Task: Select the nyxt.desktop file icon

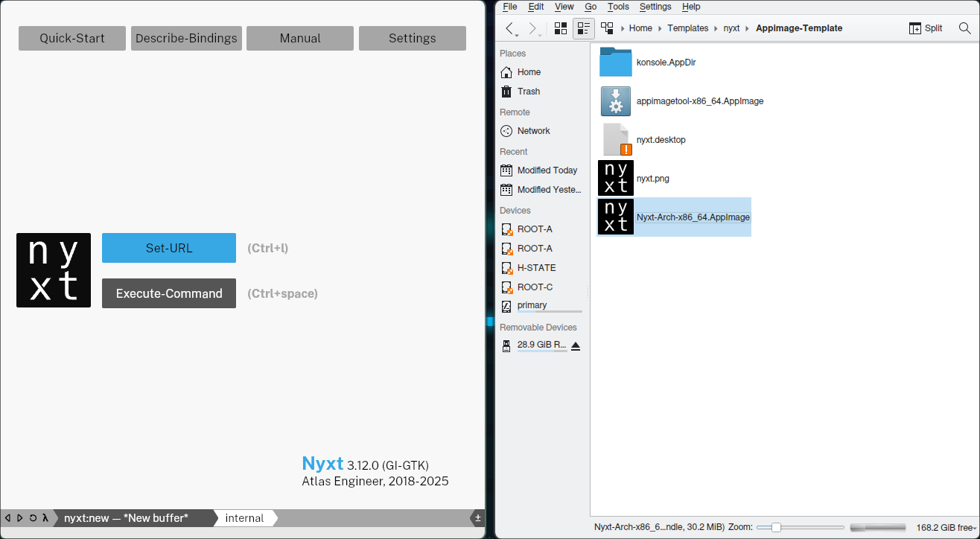Action: (616, 140)
